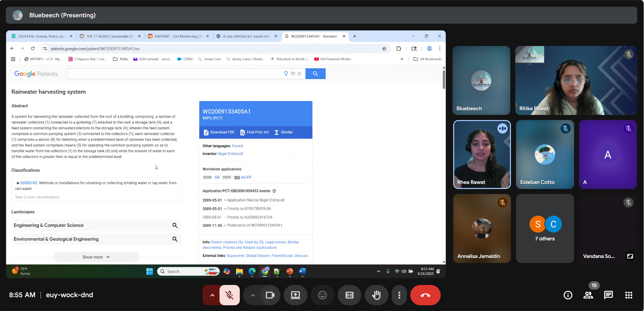Show the participants list
Image resolution: width=644 pixels, height=311 pixels.
point(588,295)
